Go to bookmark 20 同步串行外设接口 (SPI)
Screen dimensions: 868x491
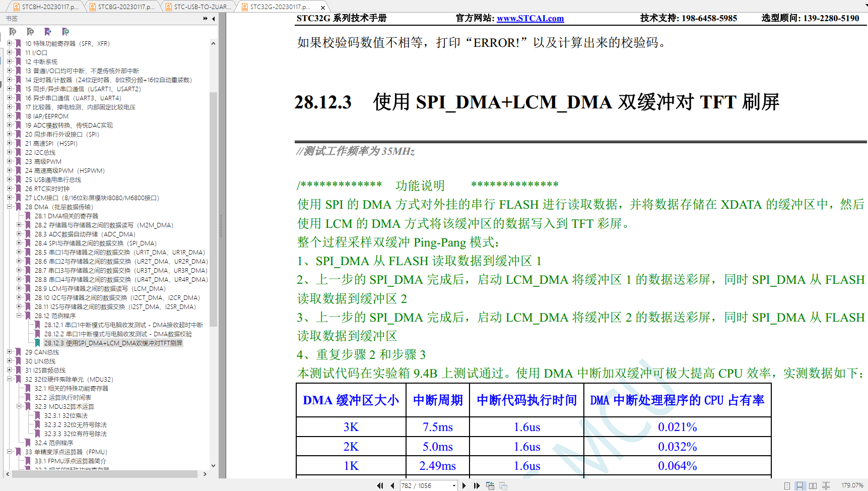coord(62,135)
